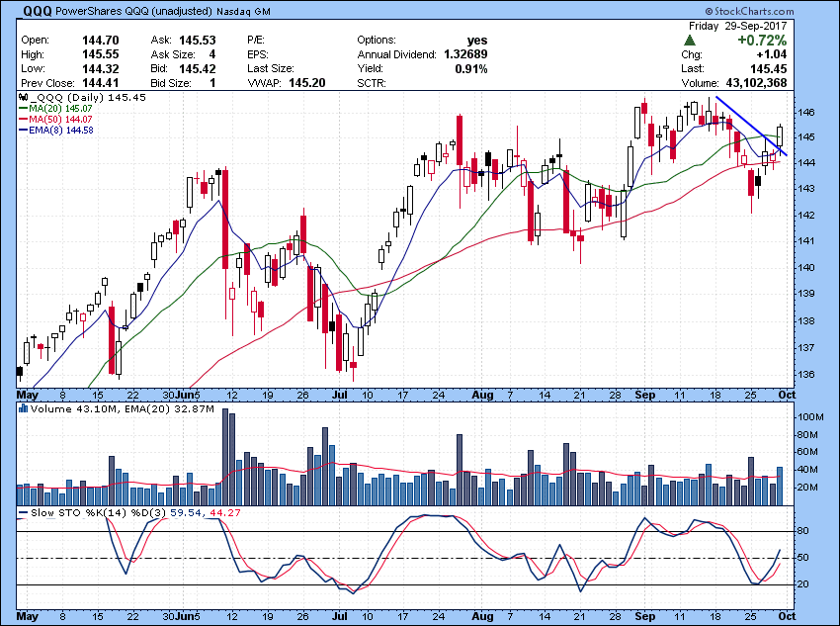Click the Open value 144.70
Image resolution: width=840 pixels, height=626 pixels.
[x=101, y=41]
